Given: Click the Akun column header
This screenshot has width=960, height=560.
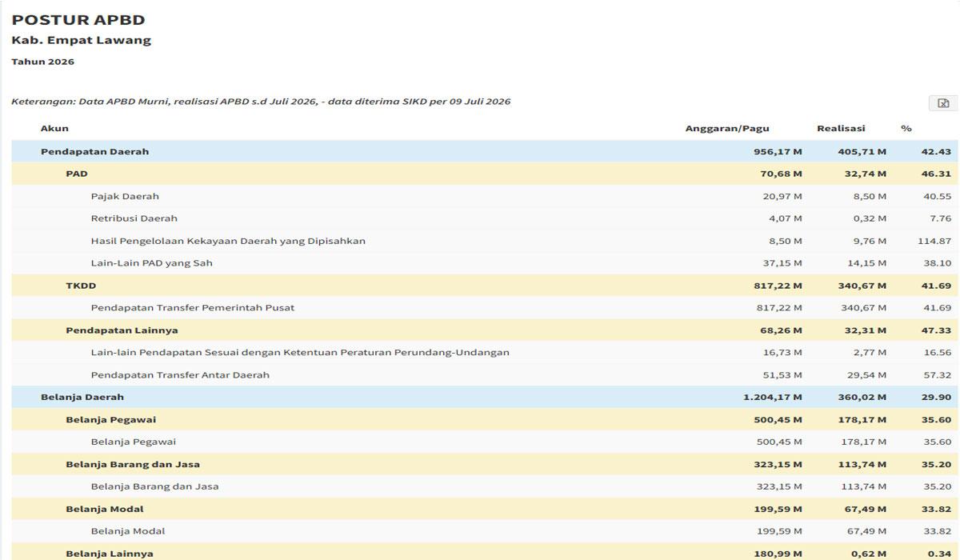Looking at the screenshot, I should click(x=54, y=128).
